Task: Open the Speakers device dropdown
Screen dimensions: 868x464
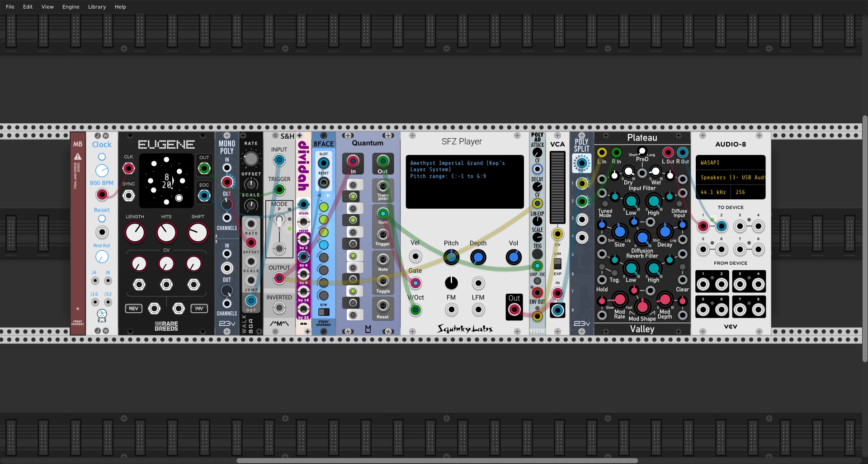Action: [x=731, y=178]
